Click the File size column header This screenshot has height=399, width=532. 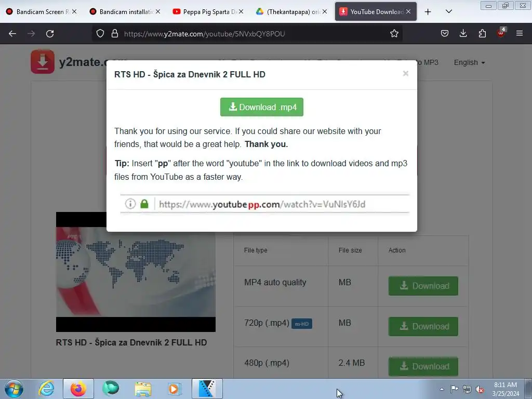tap(350, 250)
